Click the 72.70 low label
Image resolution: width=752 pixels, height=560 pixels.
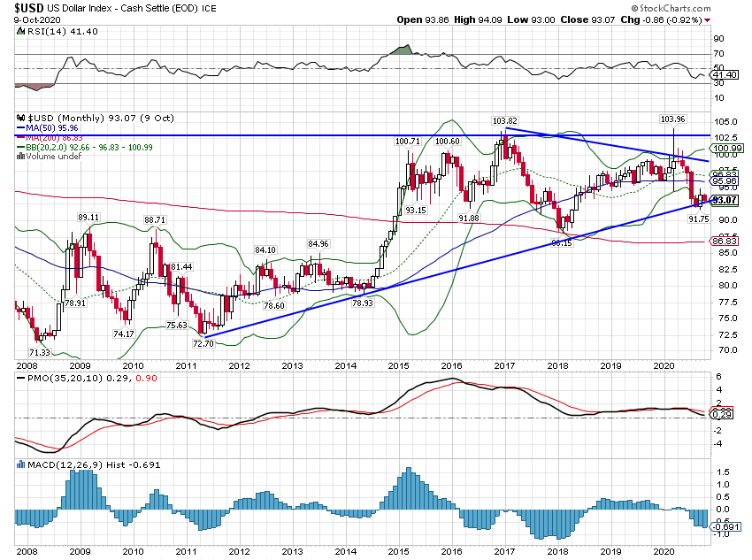(203, 343)
